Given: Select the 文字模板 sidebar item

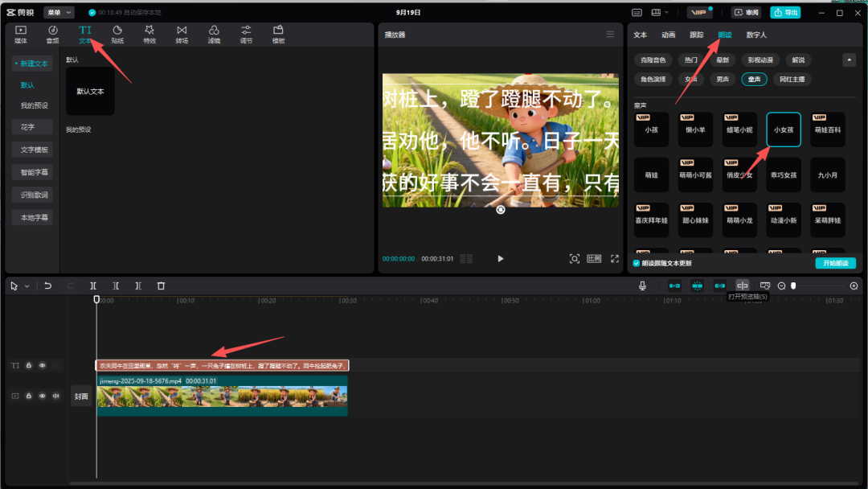Looking at the screenshot, I should (32, 150).
